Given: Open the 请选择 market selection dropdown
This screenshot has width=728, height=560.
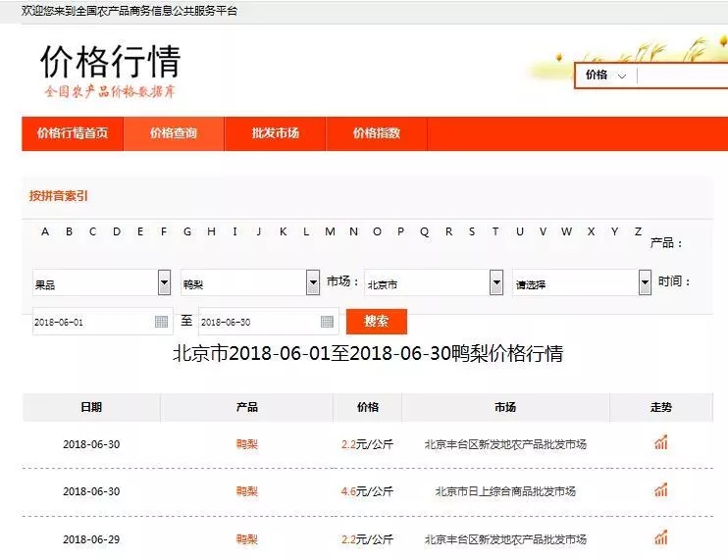Looking at the screenshot, I should 645,283.
